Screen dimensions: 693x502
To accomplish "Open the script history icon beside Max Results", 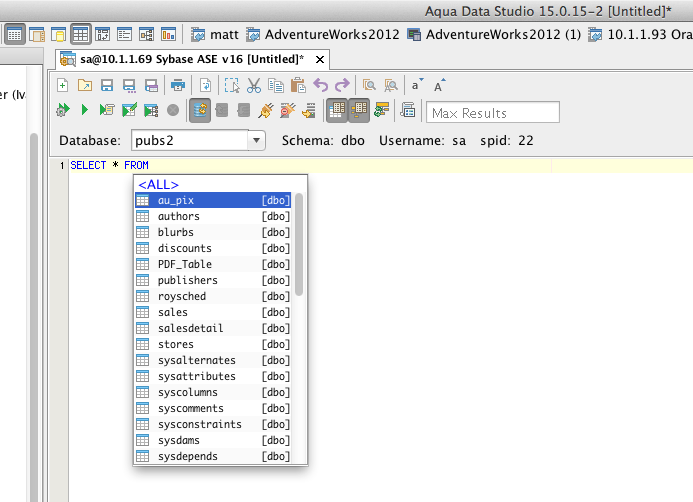I will click(407, 110).
